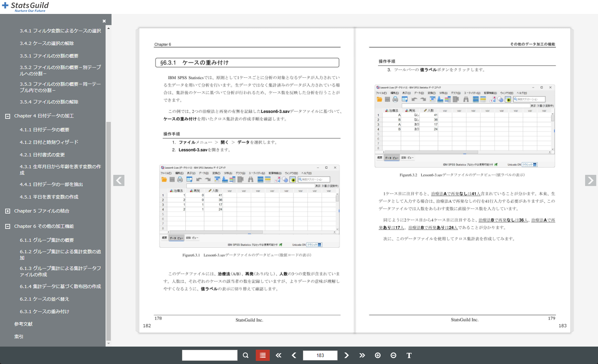Collapse Chapter 6 その他の加工機能
Viewport: 598px width, 364px height.
click(x=8, y=226)
